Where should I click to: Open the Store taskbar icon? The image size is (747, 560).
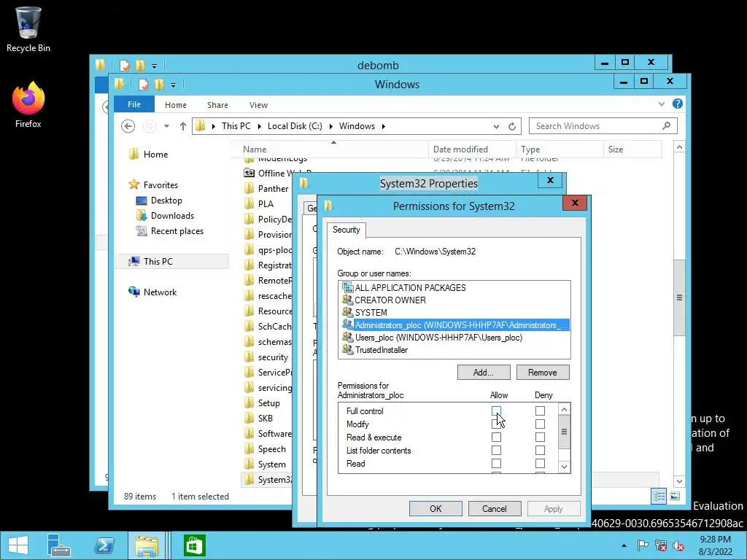194,545
